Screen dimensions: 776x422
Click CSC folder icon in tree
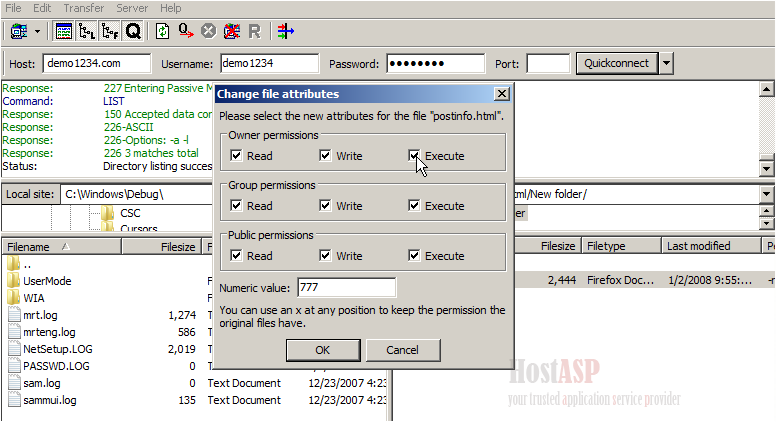coord(107,213)
